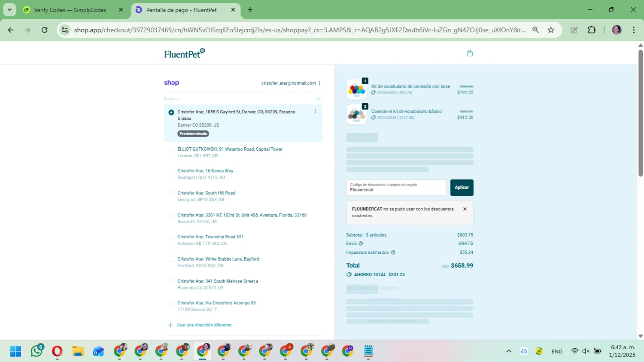This screenshot has height=362, width=644.
Task: Click the FluentPet logo
Action: [185, 53]
